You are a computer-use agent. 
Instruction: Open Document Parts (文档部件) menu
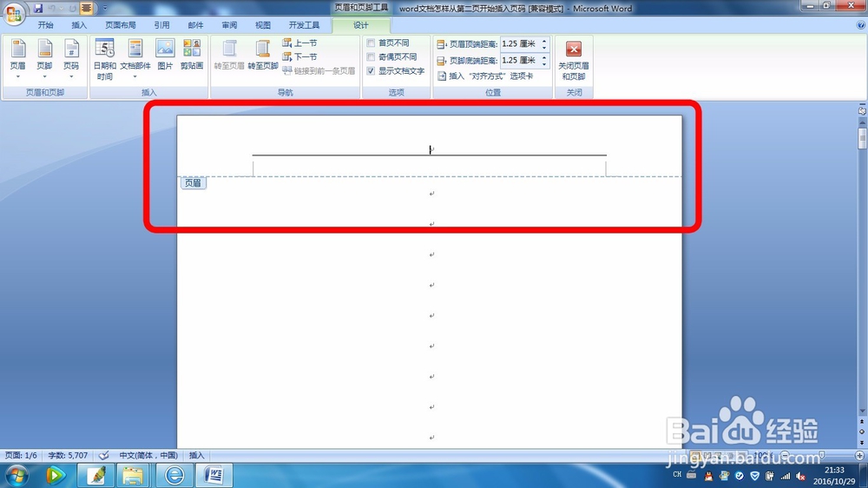tap(135, 58)
